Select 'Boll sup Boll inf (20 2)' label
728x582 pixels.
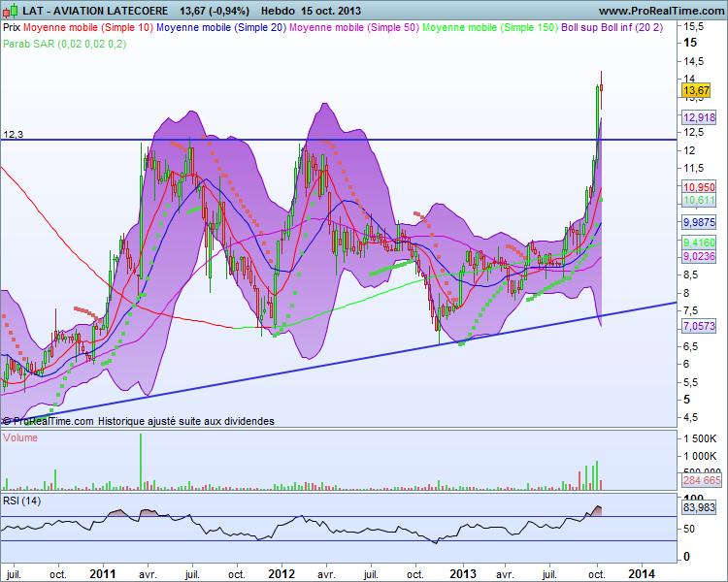tap(612, 27)
